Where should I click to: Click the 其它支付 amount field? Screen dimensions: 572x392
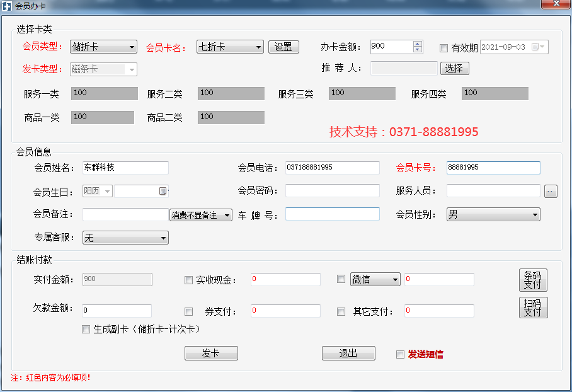click(439, 311)
